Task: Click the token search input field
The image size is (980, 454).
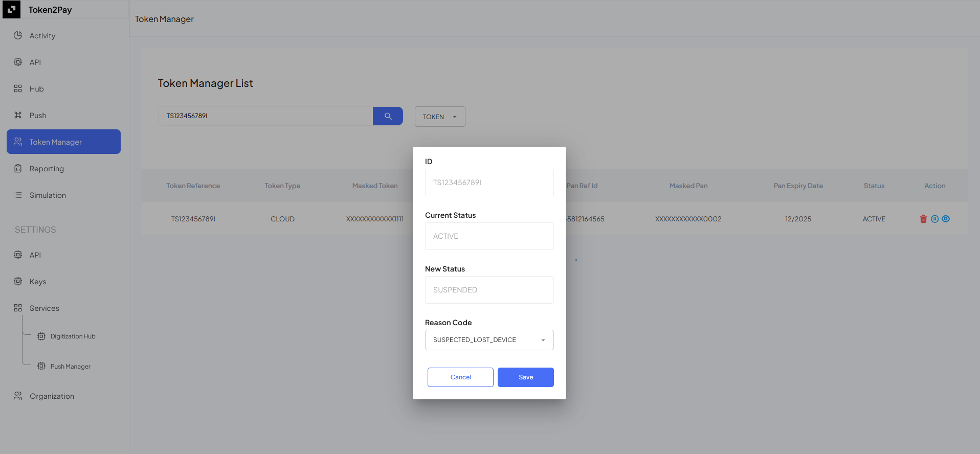Action: [265, 116]
